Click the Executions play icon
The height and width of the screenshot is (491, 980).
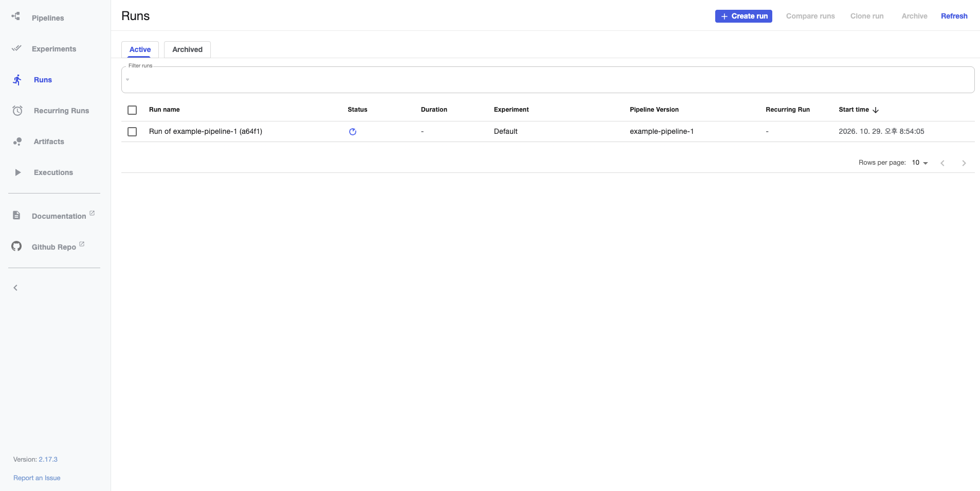click(x=18, y=172)
